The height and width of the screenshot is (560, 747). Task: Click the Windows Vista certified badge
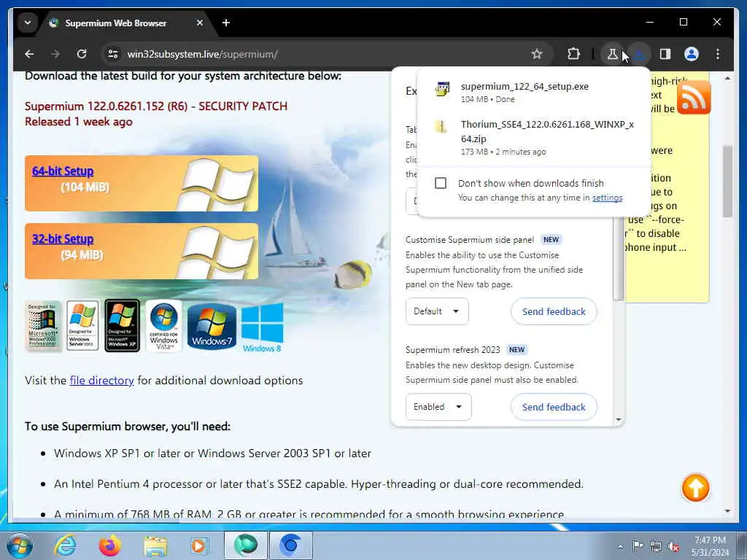(163, 326)
